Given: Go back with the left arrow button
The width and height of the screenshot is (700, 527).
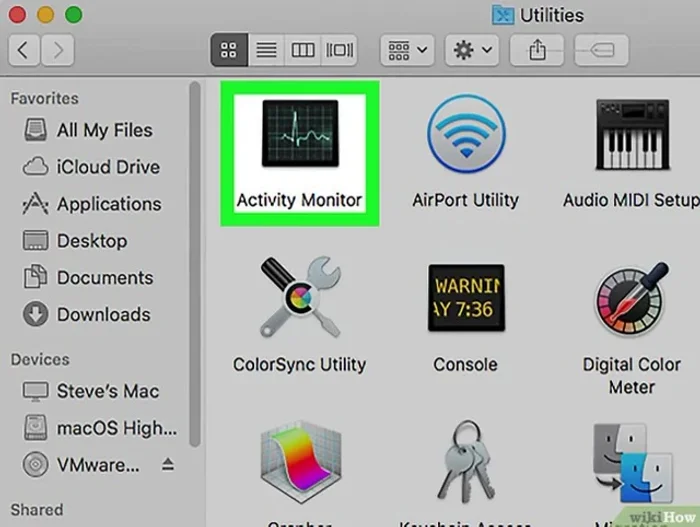Looking at the screenshot, I should [x=24, y=50].
